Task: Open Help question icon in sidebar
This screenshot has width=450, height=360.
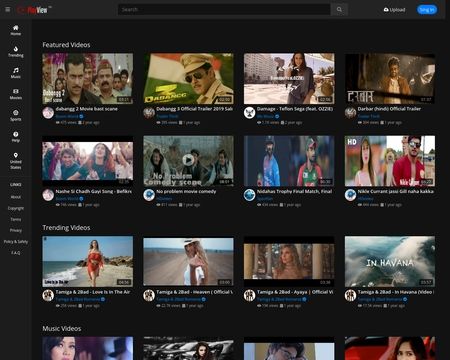Action: click(x=16, y=137)
